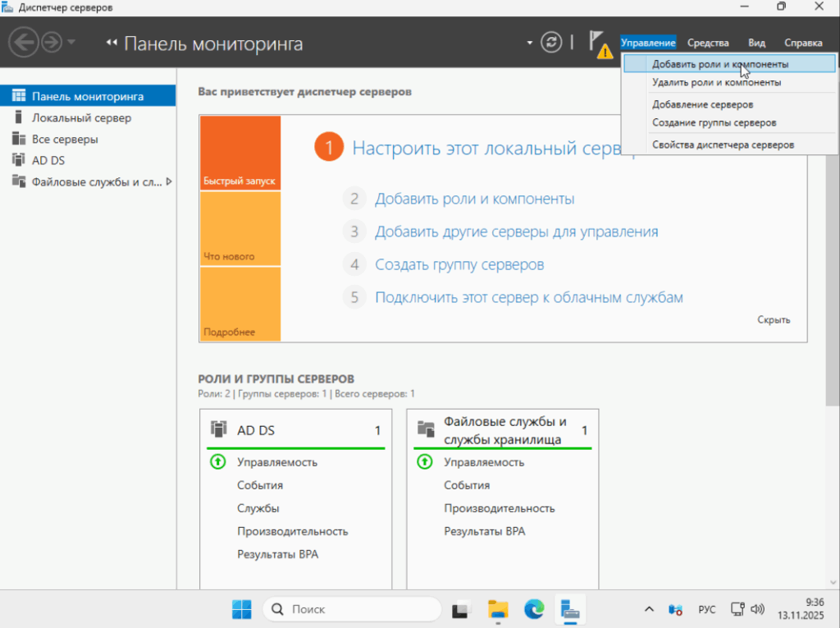This screenshot has height=628, width=840.
Task: Select the Что нового tile
Action: (240, 228)
